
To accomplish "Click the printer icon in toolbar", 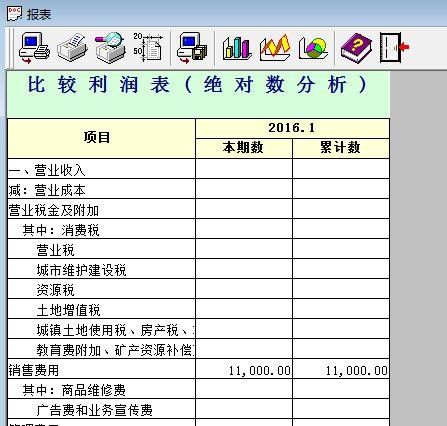I will (72, 49).
